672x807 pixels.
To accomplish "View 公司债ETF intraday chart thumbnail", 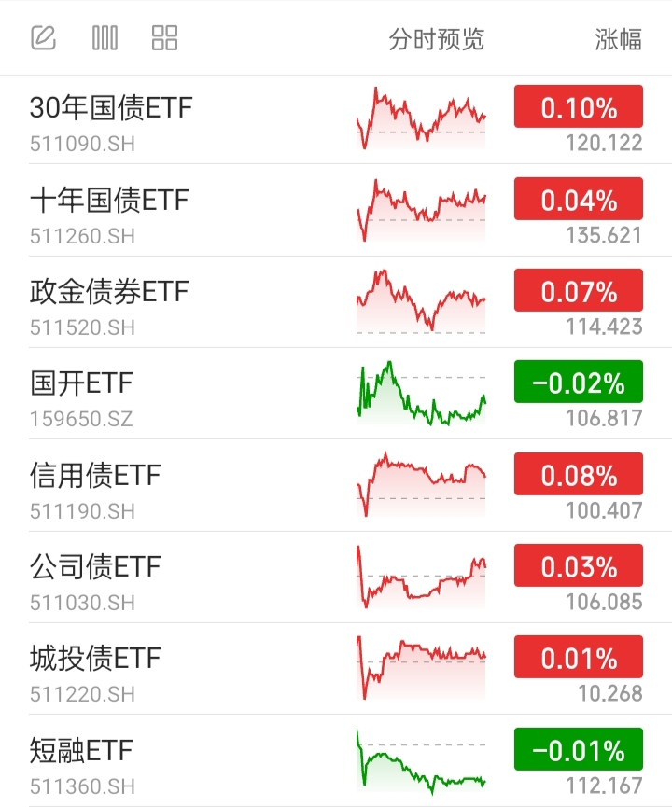I will [x=421, y=577].
